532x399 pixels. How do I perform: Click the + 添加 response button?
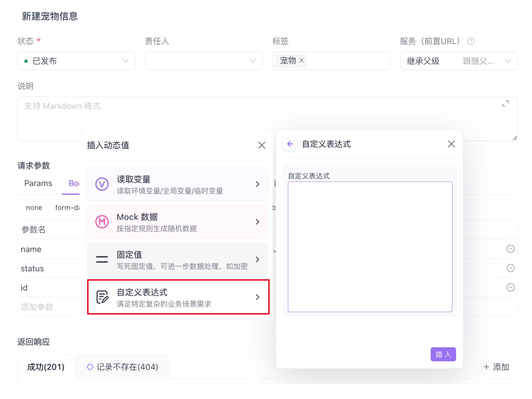coord(496,367)
